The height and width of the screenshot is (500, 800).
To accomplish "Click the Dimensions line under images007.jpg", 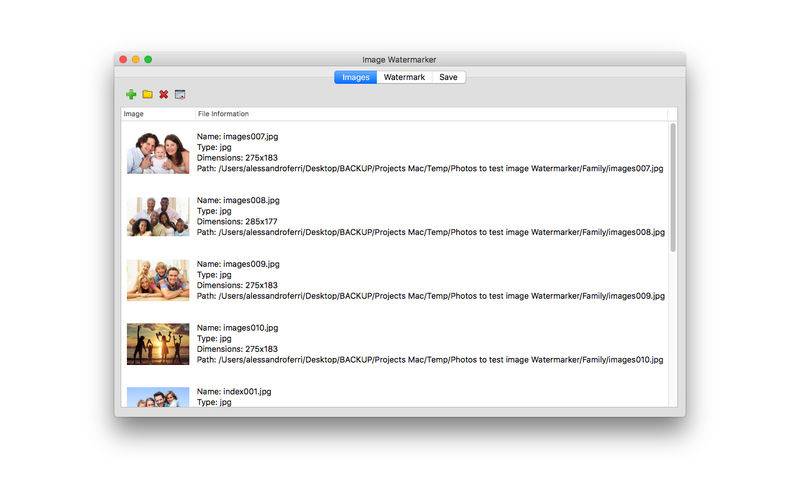I will (x=237, y=158).
